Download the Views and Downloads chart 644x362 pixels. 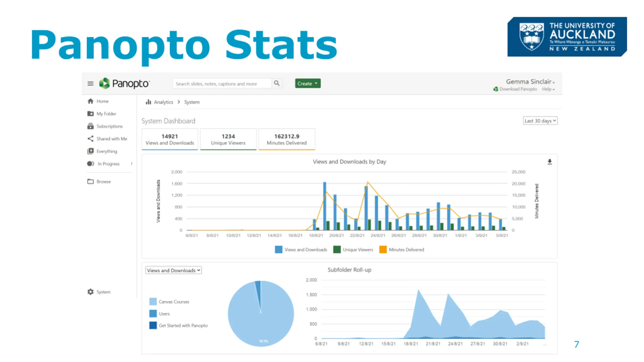pyautogui.click(x=550, y=162)
